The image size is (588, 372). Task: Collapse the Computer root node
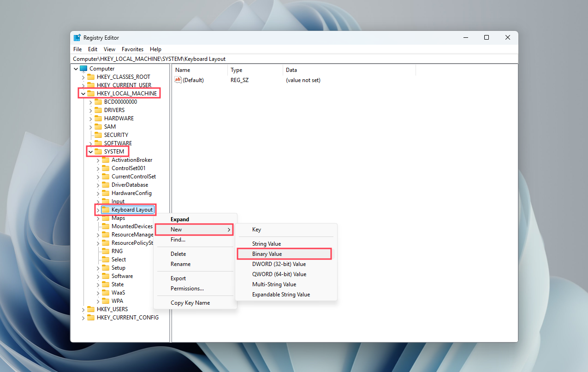point(76,69)
